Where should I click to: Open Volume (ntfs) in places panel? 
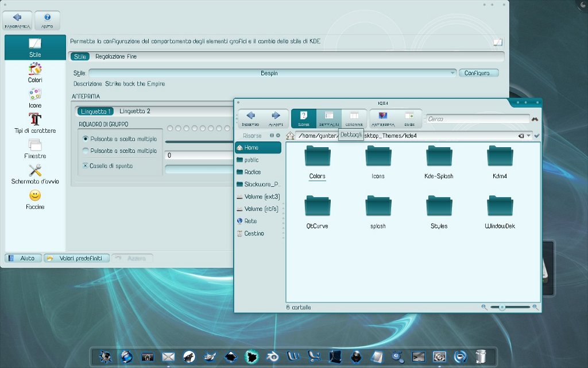tap(258, 209)
